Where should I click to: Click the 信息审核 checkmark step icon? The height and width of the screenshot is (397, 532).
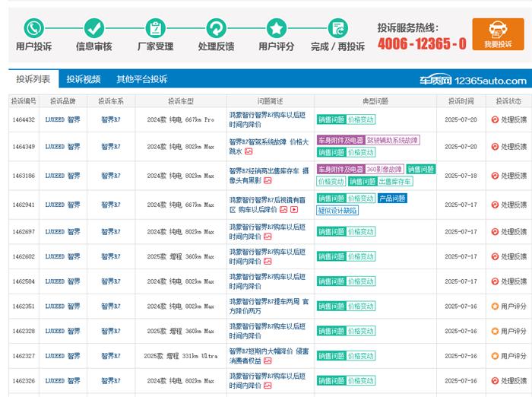pos(94,28)
